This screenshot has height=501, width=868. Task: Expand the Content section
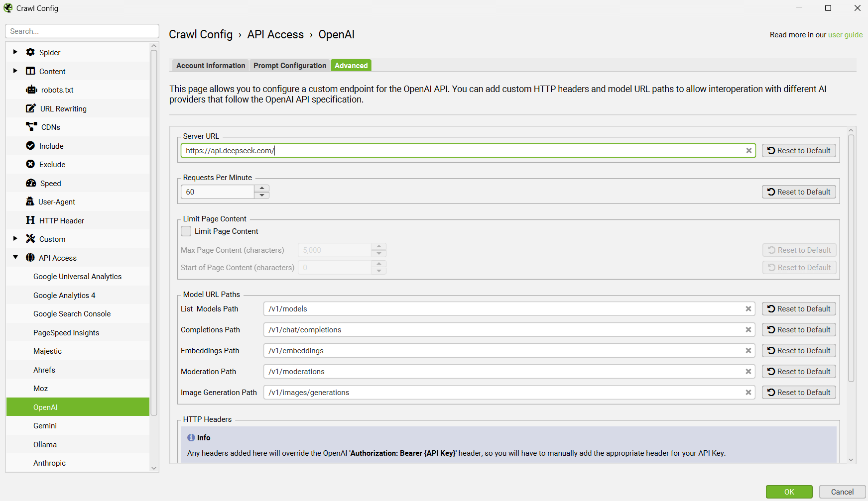14,71
